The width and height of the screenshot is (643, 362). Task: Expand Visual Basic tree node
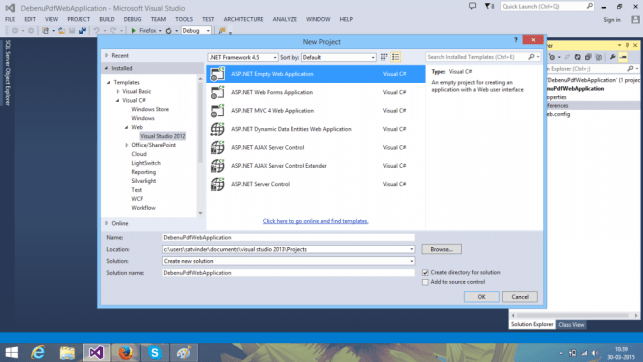[x=118, y=91]
